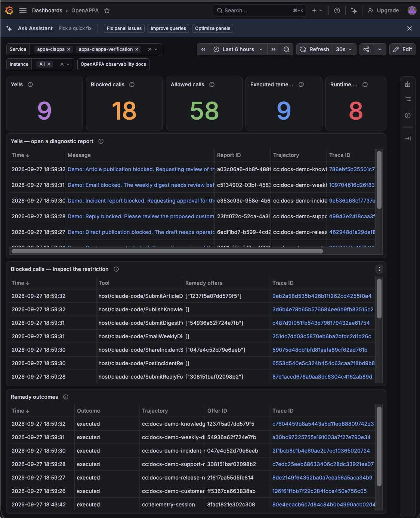Open Demo: Article publication blocked message
Screen dimensions: 420x518
tap(141, 169)
